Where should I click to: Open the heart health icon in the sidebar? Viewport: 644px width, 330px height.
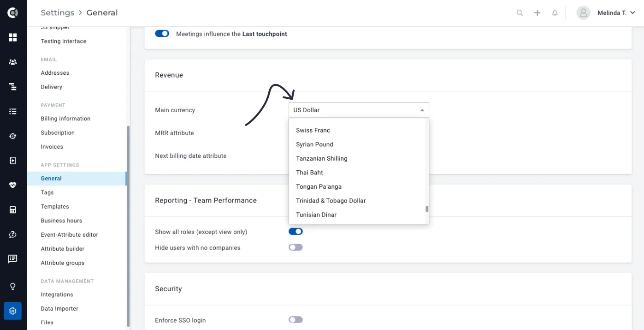pyautogui.click(x=13, y=185)
